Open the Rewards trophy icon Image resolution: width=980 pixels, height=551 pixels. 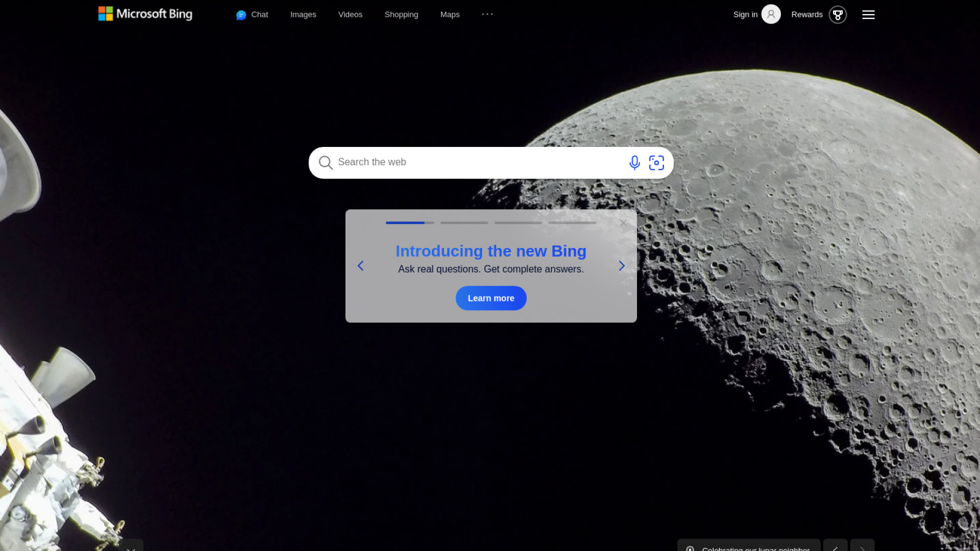(838, 15)
